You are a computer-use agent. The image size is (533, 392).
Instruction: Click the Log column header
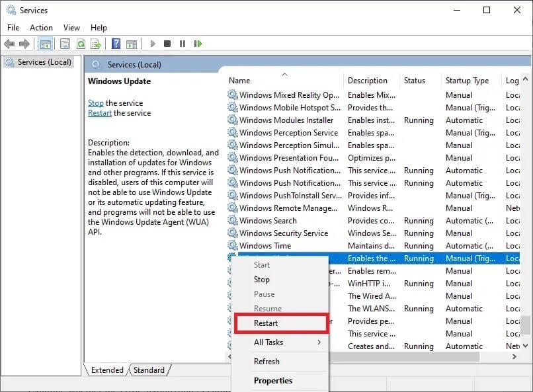coord(511,81)
